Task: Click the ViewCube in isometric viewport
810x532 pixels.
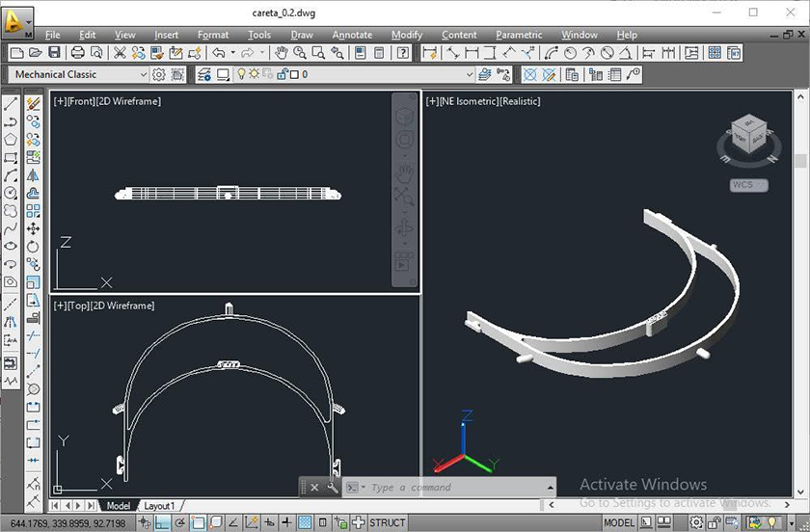Action: tap(749, 135)
